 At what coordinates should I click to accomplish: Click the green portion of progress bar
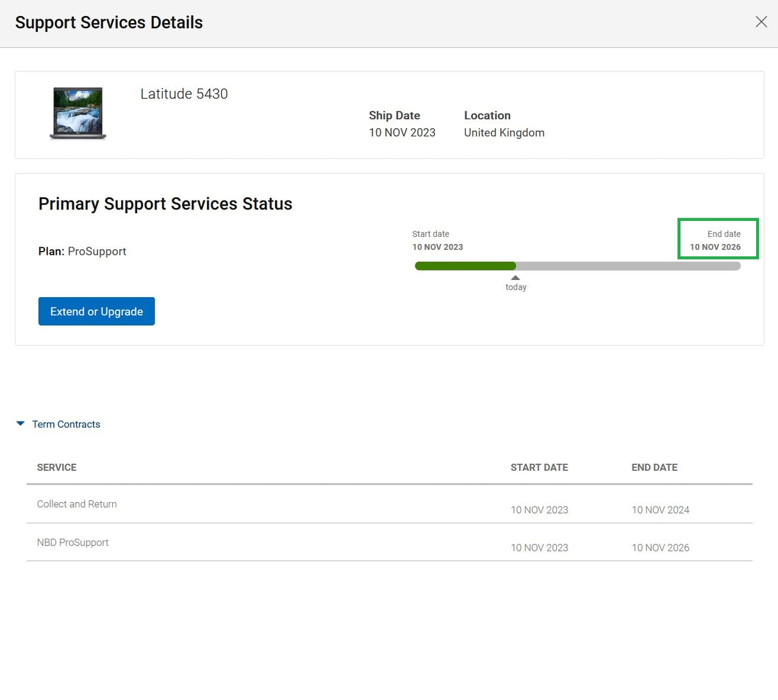(x=465, y=266)
